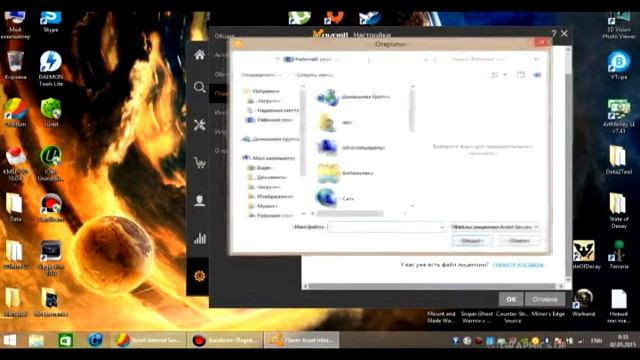
Task: Open the Avast Scan magnifier icon
Action: (199, 87)
